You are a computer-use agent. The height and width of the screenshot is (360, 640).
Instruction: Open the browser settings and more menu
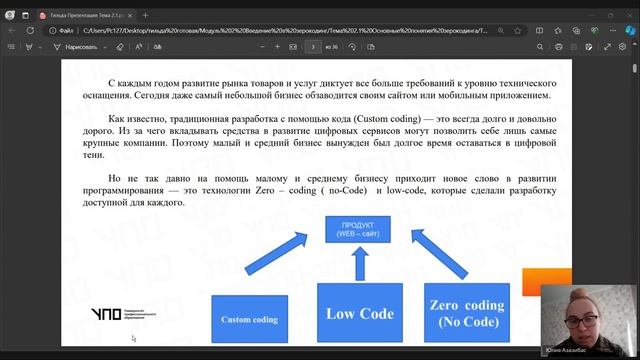pyautogui.click(x=613, y=31)
